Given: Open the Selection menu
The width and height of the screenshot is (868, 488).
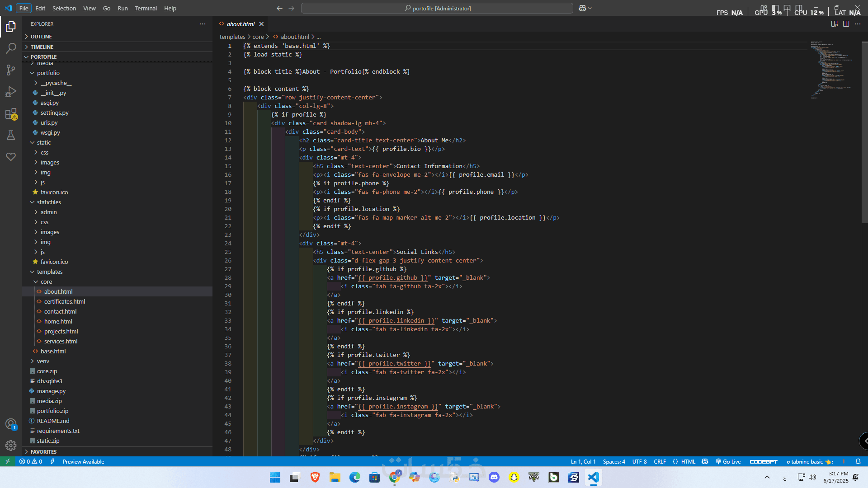Looking at the screenshot, I should pyautogui.click(x=64, y=8).
